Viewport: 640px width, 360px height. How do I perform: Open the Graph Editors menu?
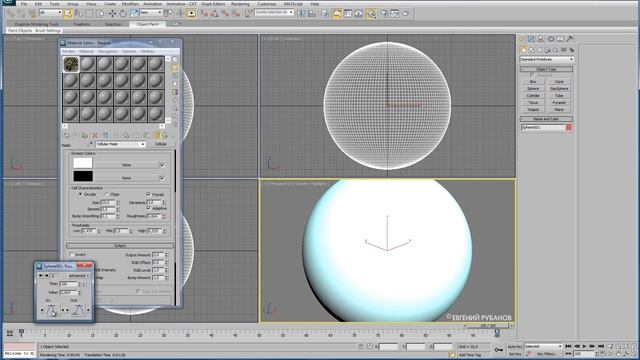click(x=213, y=4)
